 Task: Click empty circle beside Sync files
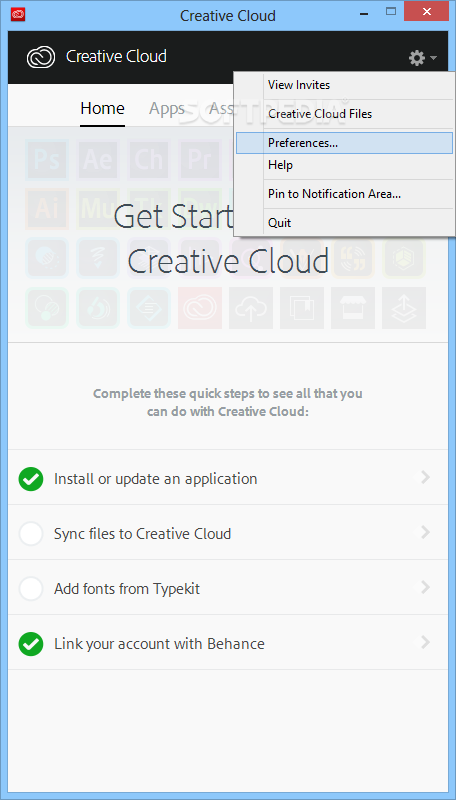[x=31, y=534]
